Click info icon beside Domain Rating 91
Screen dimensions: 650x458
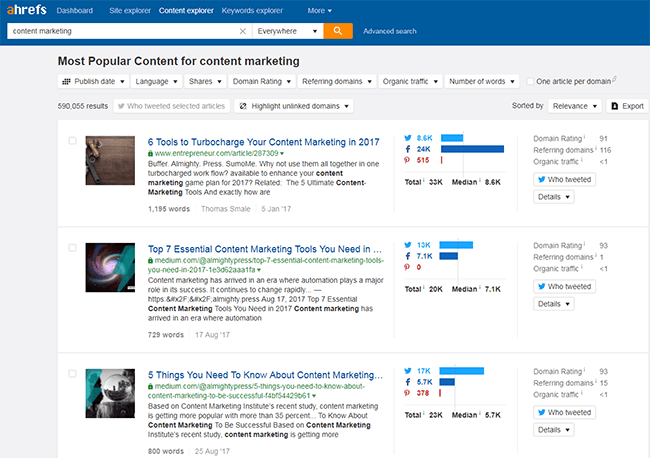(585, 136)
